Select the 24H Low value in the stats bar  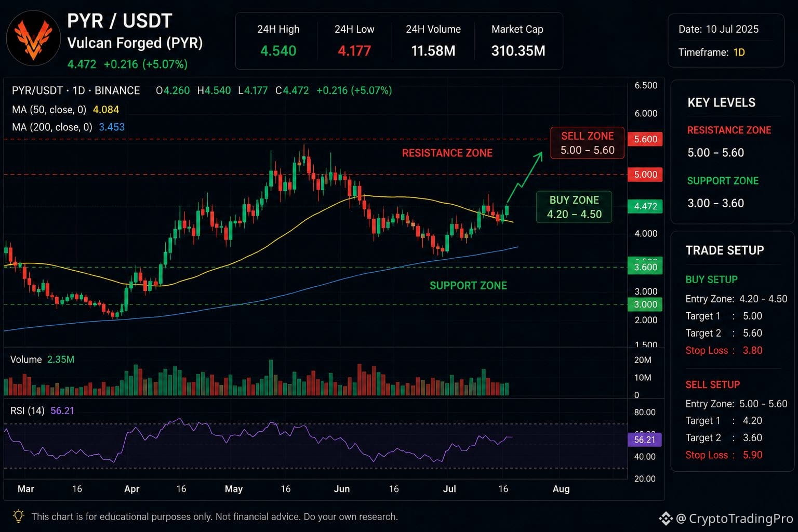tap(354, 51)
